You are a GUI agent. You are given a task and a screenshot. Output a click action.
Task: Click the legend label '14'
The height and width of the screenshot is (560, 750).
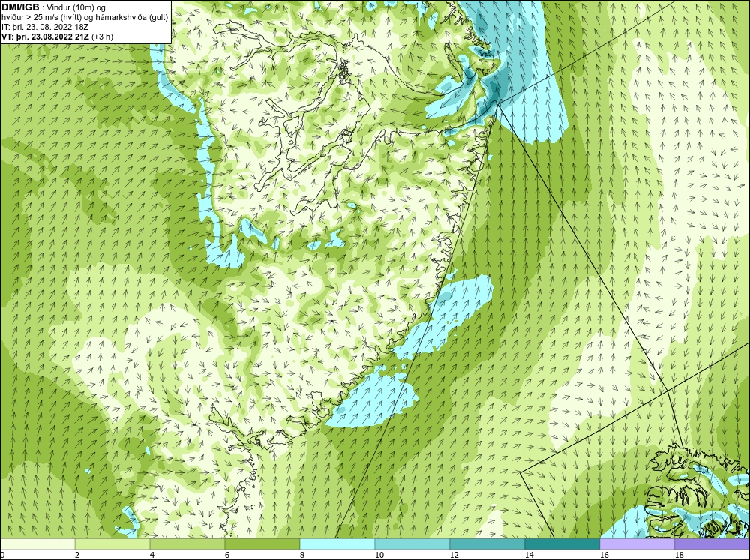pyautogui.click(x=530, y=555)
